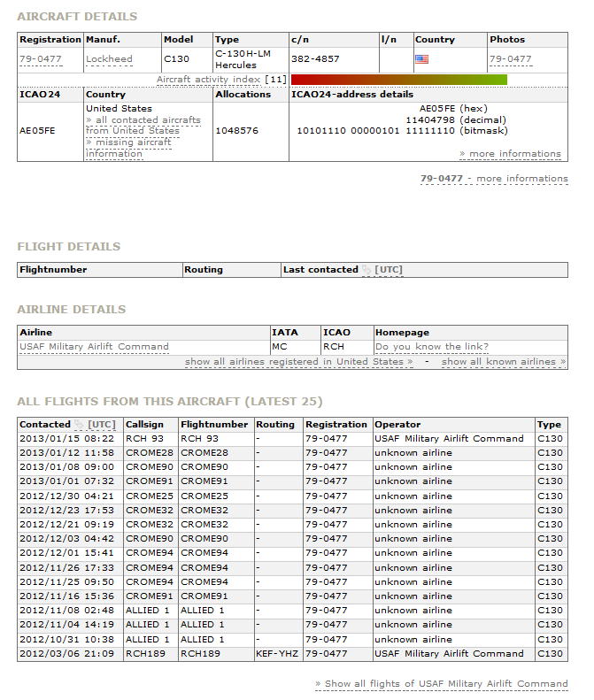594x700 pixels.
Task: Click the bitmask address value
Action: click(402, 131)
